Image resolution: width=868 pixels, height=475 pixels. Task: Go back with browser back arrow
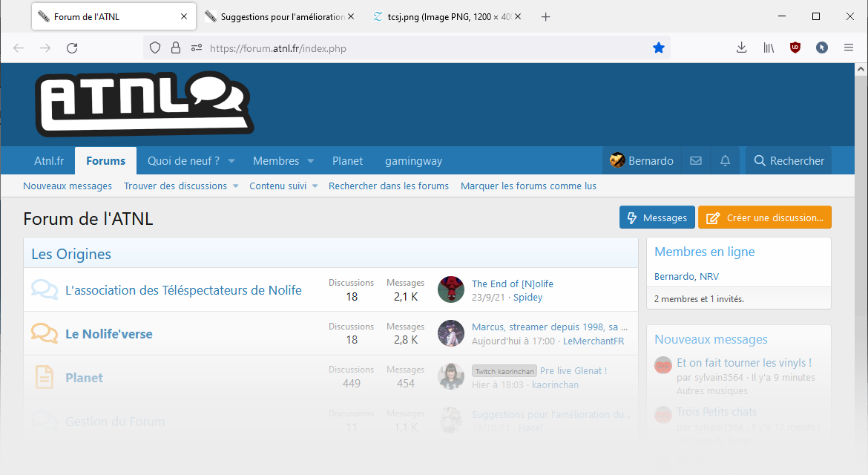(19, 48)
